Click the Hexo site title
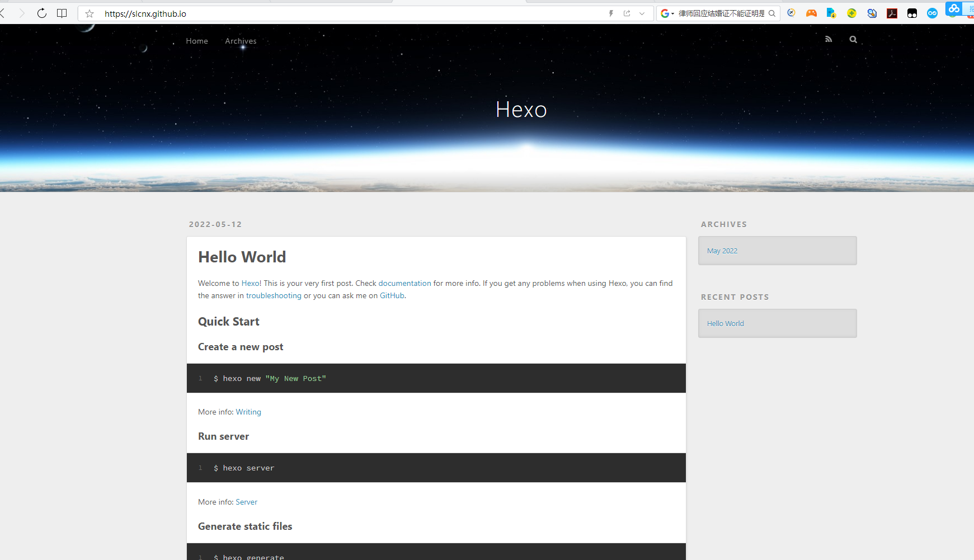 pos(521,110)
